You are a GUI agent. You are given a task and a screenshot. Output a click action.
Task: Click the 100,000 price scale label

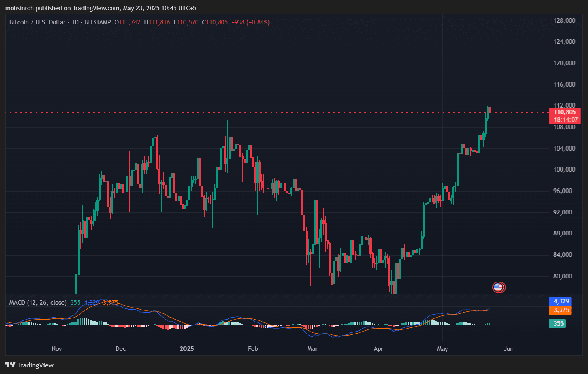pos(564,169)
